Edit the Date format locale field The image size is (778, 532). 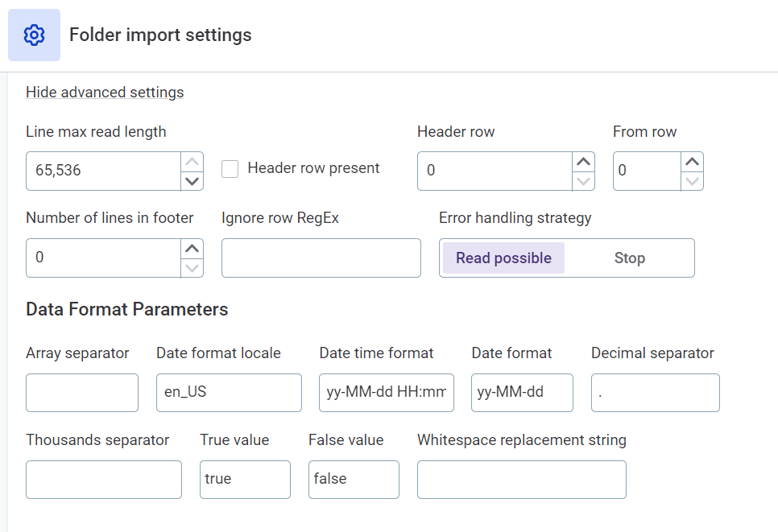[229, 393]
